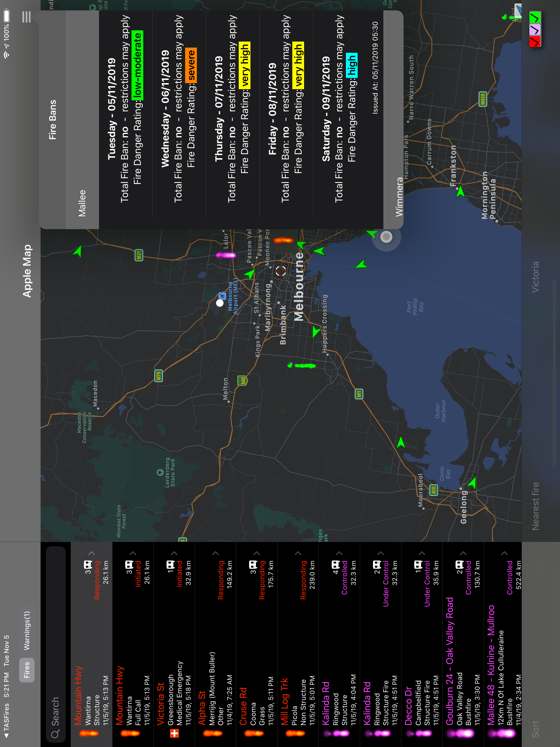
Task: Tap the '239.0 km' distance on Mill Log Trk
Action: 312,575
